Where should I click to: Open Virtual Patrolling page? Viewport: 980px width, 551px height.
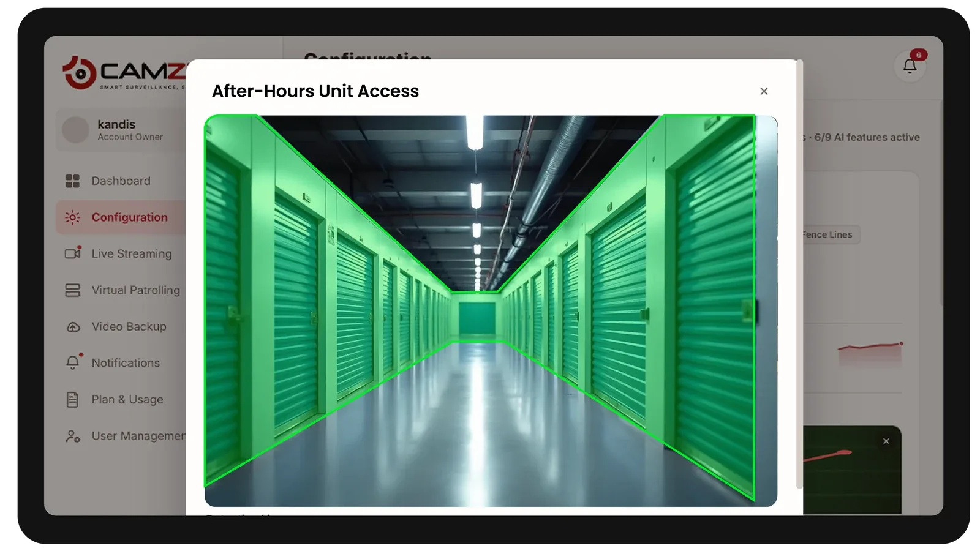121,290
